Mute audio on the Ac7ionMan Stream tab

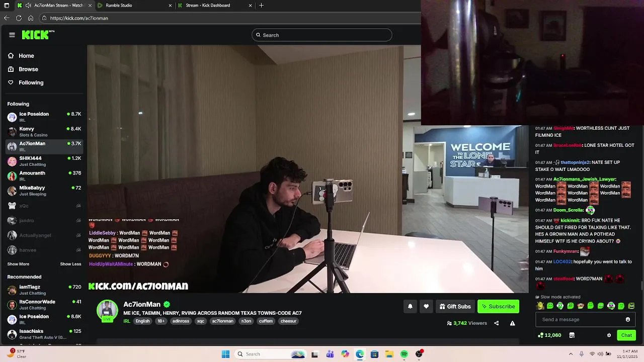(28, 6)
